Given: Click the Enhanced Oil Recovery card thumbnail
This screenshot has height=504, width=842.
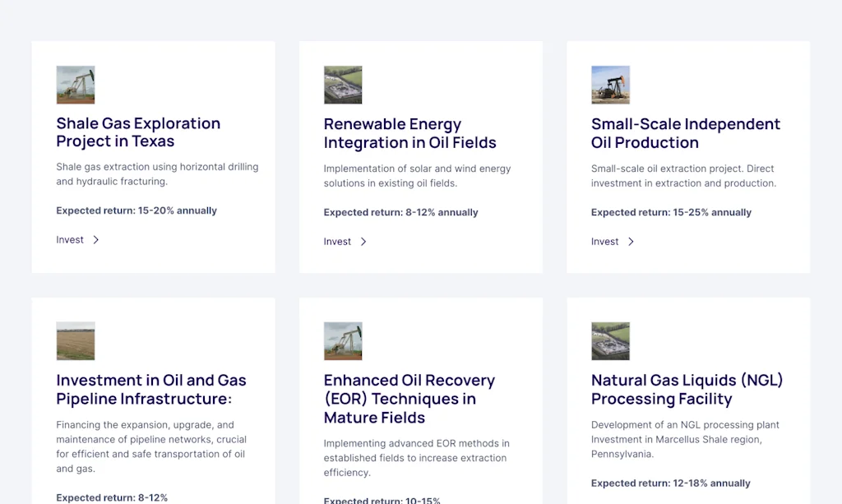Looking at the screenshot, I should pos(343,340).
